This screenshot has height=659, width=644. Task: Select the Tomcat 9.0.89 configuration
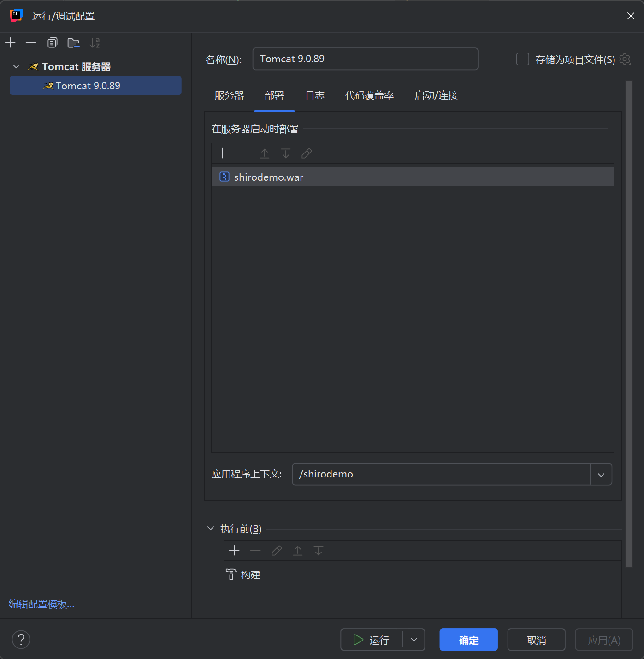95,86
